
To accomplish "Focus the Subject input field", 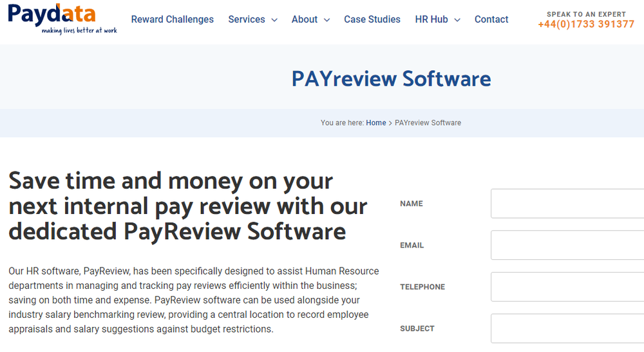I will 567,329.
